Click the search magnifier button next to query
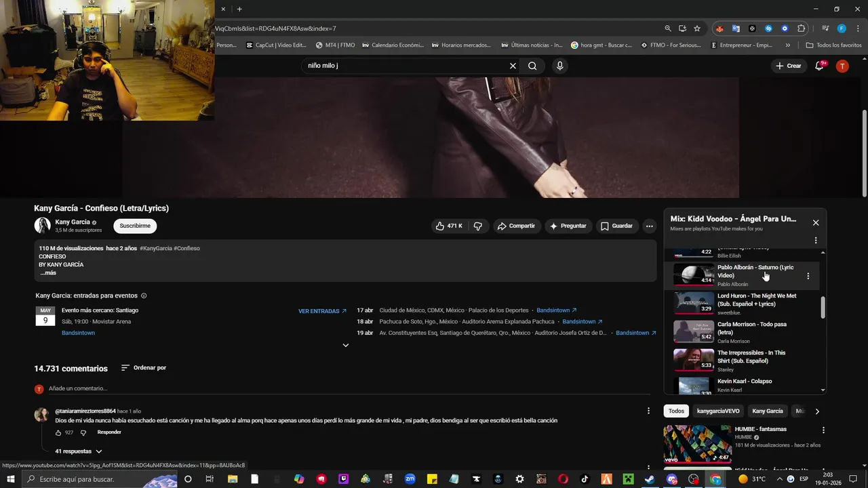The width and height of the screenshot is (868, 488). [532, 66]
